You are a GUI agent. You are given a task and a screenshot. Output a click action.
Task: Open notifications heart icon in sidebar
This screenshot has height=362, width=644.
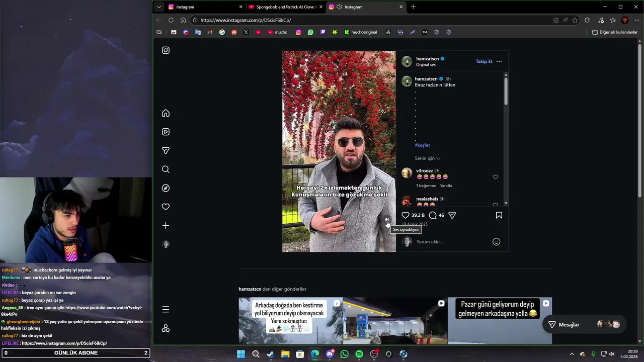[x=166, y=207]
